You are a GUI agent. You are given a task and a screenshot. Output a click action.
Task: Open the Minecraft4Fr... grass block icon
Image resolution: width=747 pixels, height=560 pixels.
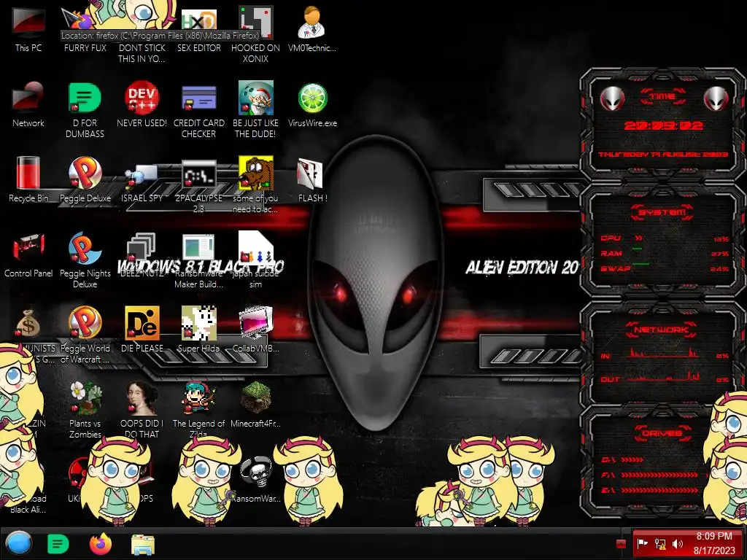pyautogui.click(x=255, y=405)
